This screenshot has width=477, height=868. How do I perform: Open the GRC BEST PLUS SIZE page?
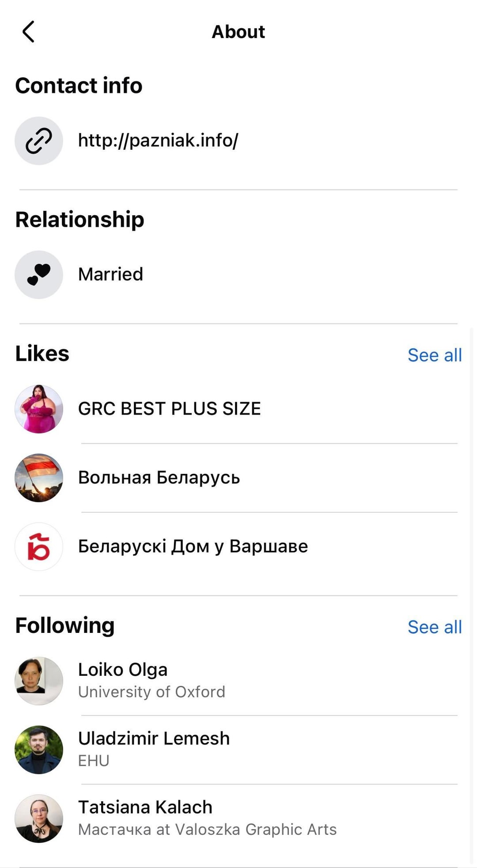(x=169, y=409)
